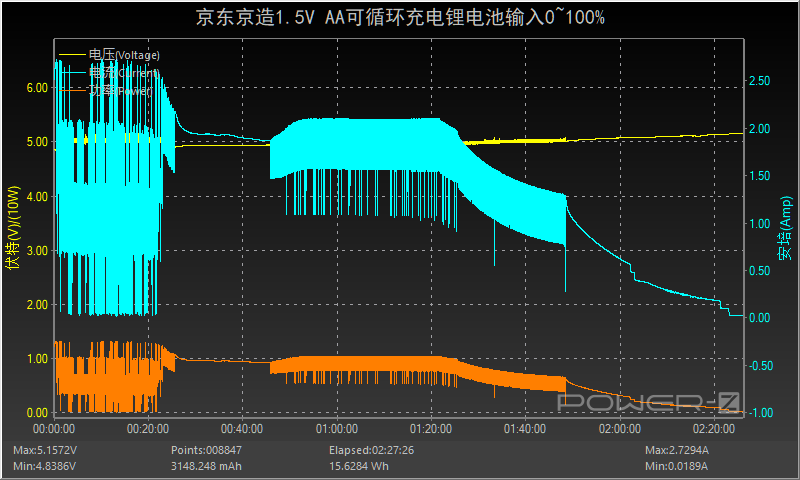The width and height of the screenshot is (800, 480).
Task: Click the 1.00 left voltage axis label
Action: click(x=37, y=359)
